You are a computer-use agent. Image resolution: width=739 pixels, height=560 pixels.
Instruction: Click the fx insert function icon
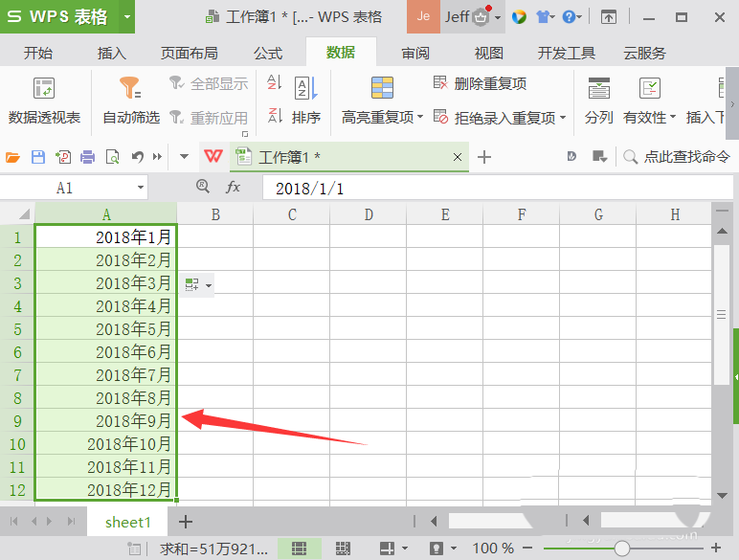(233, 188)
